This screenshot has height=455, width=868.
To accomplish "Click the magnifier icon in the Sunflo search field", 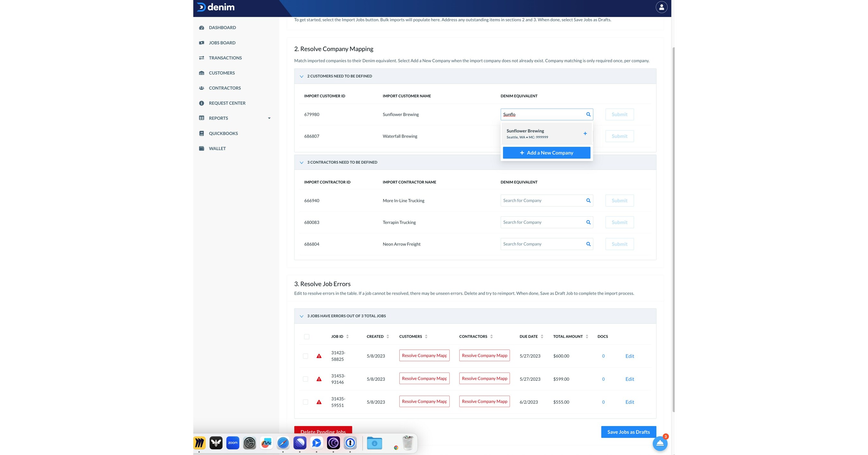I will click(588, 114).
